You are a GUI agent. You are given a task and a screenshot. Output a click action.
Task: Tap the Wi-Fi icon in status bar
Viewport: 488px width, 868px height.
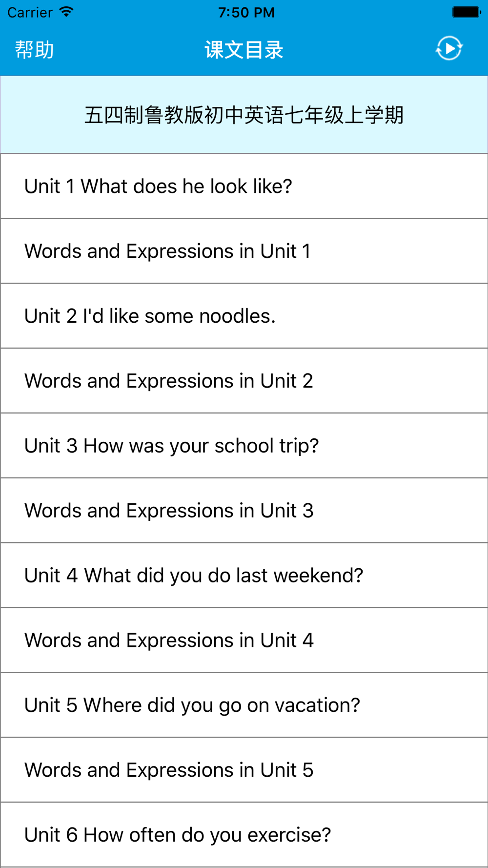(x=66, y=12)
